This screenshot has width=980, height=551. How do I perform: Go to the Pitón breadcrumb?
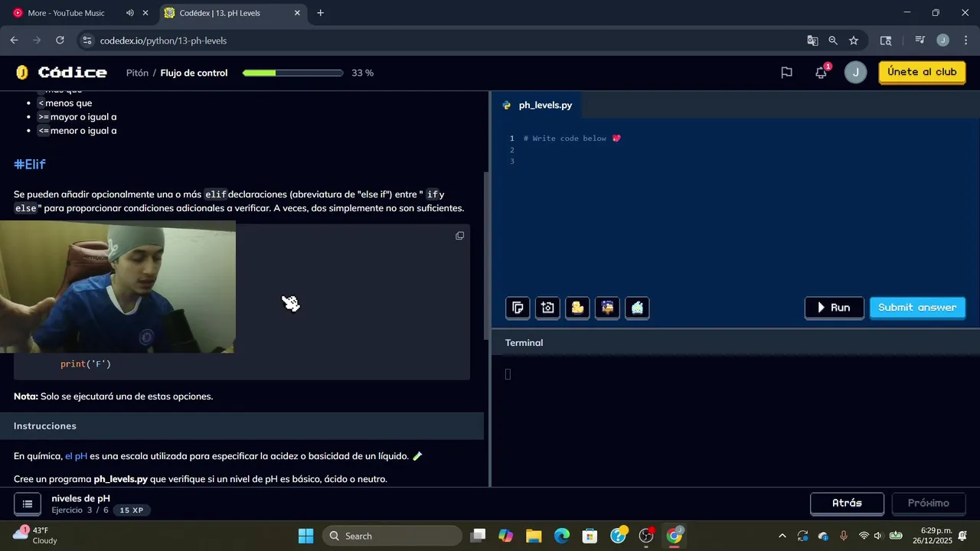(137, 73)
